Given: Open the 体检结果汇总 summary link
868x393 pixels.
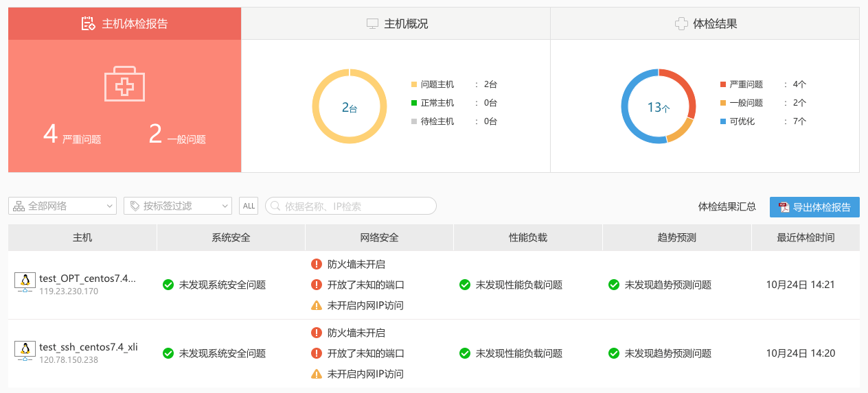Looking at the screenshot, I should click(x=727, y=206).
